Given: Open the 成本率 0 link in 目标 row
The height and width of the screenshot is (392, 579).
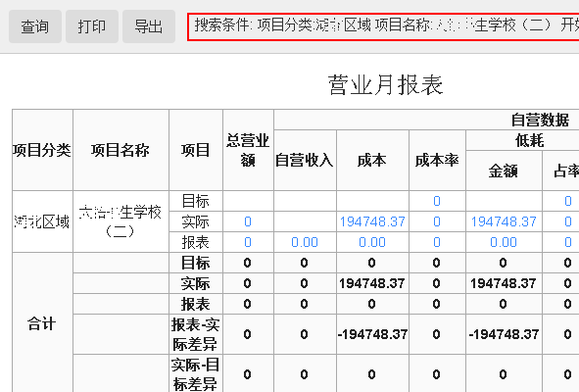Looking at the screenshot, I should coord(437,201).
